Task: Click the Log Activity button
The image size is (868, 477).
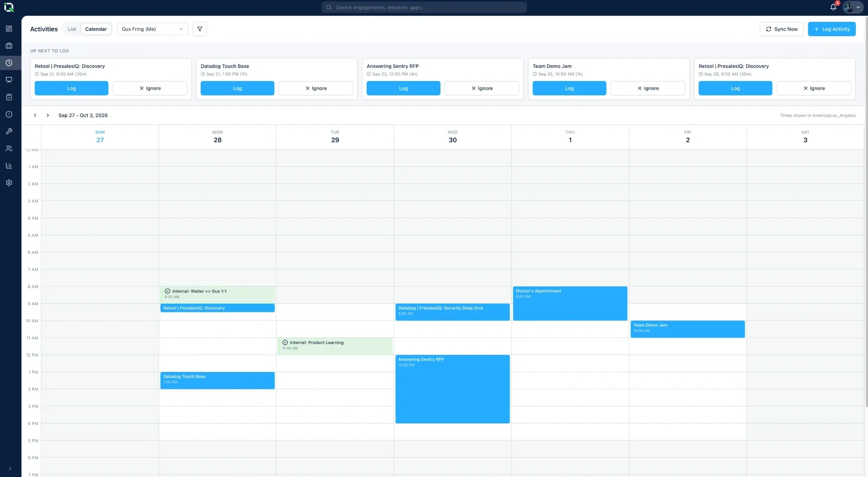Action: pos(831,29)
